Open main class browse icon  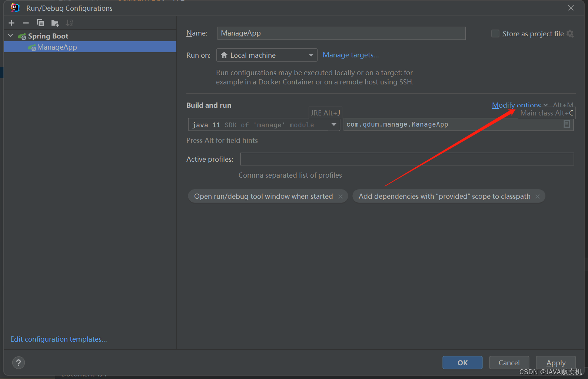567,124
